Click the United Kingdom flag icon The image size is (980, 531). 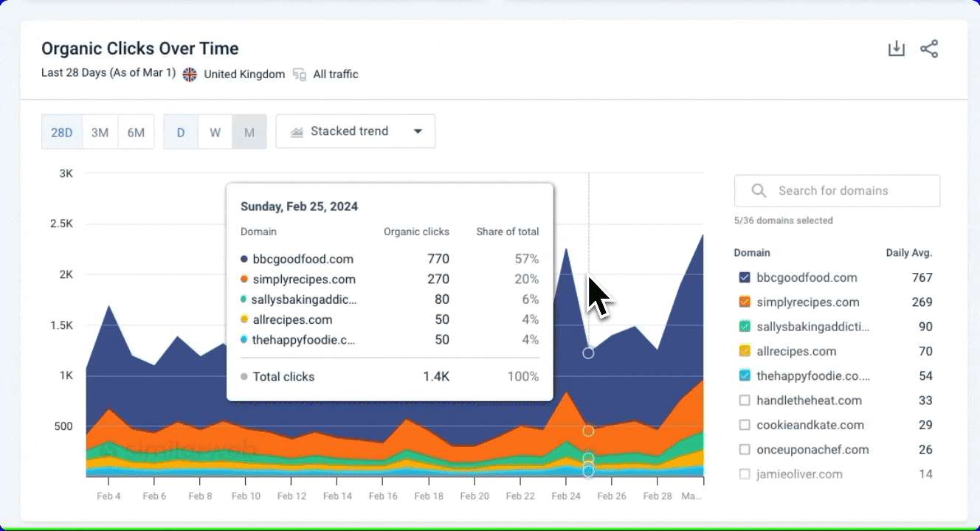[x=190, y=74]
